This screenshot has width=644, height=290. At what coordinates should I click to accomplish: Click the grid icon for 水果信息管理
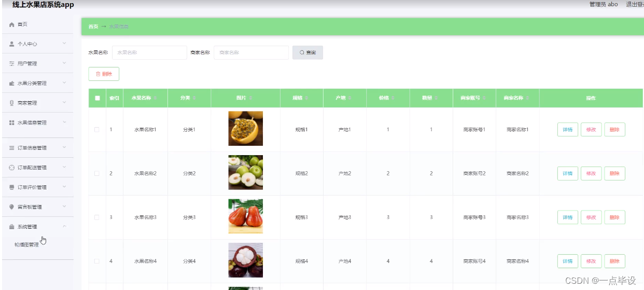(x=12, y=123)
